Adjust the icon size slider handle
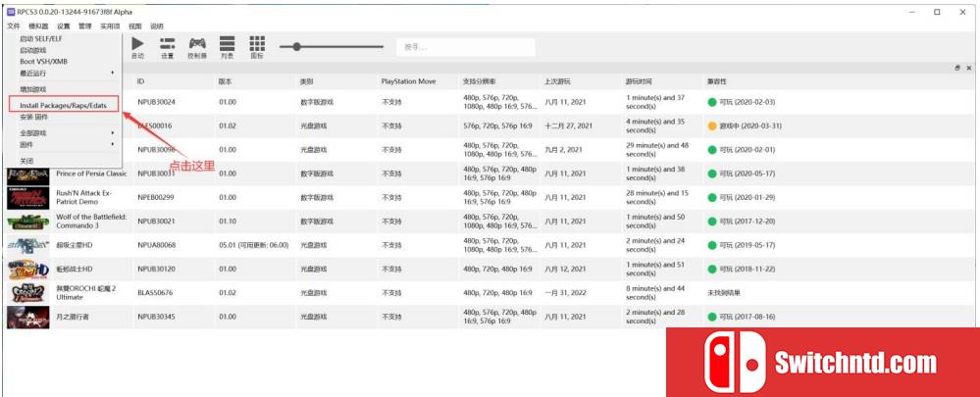Viewport: 980px width, 397px height. [297, 46]
